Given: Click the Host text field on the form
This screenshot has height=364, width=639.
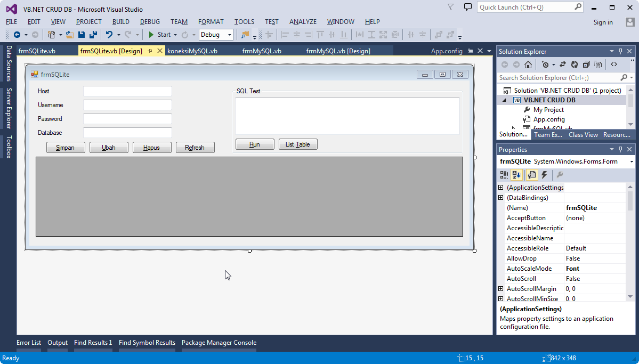Looking at the screenshot, I should (127, 91).
